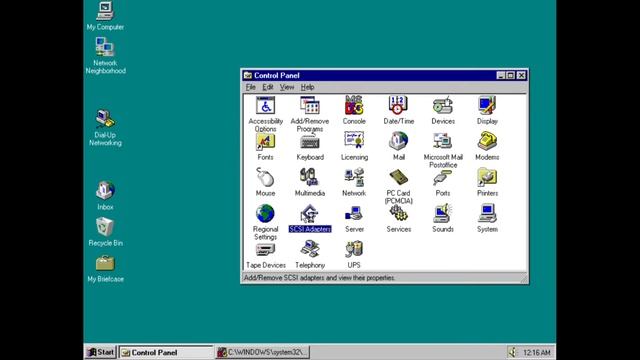Select the Tape Devices icon
This screenshot has width=640, height=360.
(x=265, y=249)
